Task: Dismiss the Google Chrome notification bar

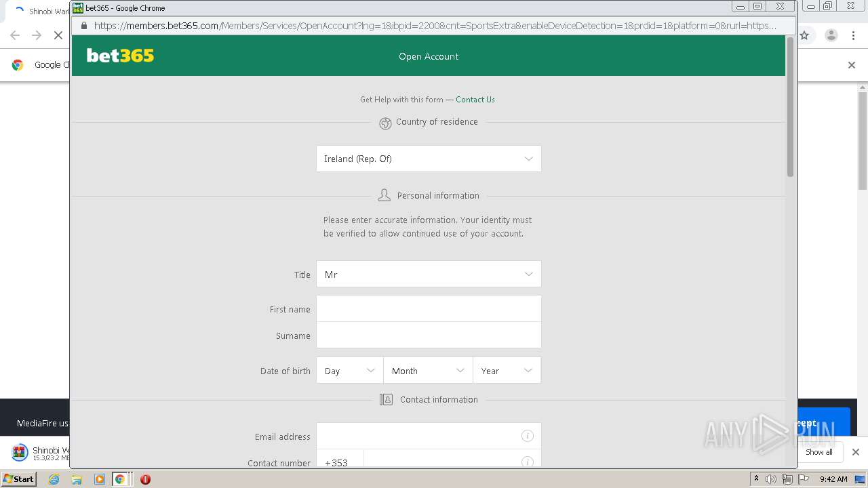Action: pyautogui.click(x=852, y=65)
